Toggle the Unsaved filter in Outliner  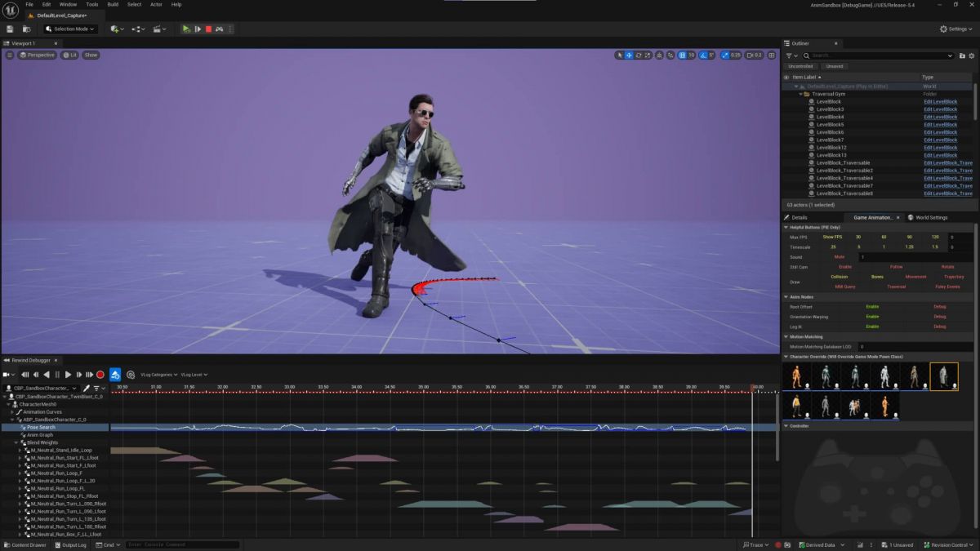(x=835, y=66)
